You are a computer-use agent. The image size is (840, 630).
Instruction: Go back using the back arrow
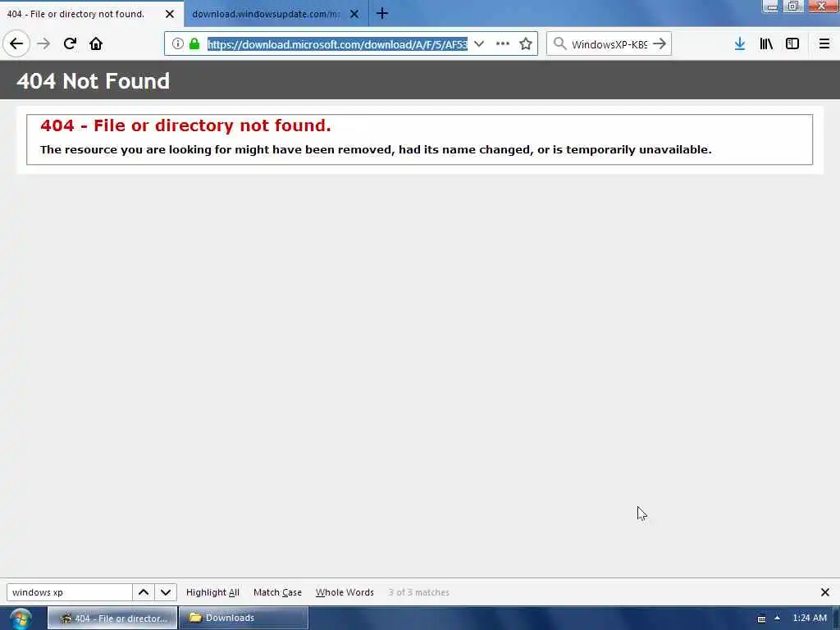pos(16,44)
